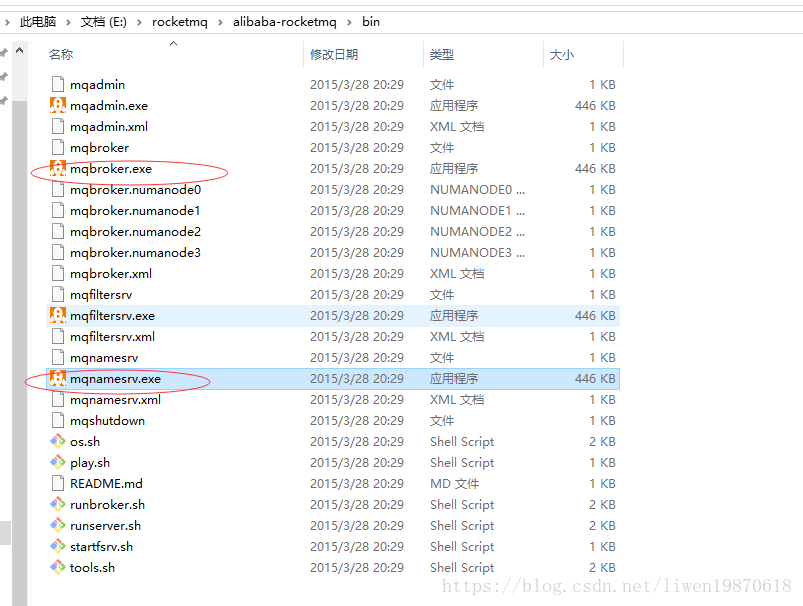
Task: Open dropdown arrow after 此电脑 in address bar
Action: click(68, 22)
